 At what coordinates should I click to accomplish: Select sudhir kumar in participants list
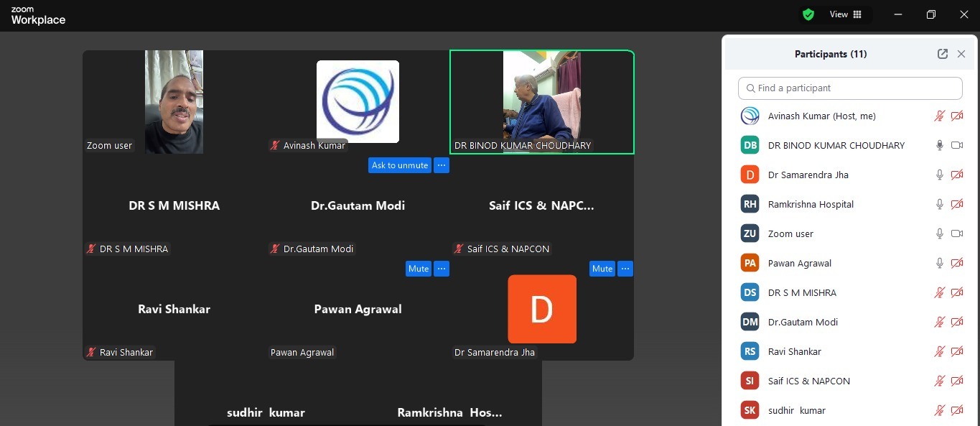(x=796, y=410)
